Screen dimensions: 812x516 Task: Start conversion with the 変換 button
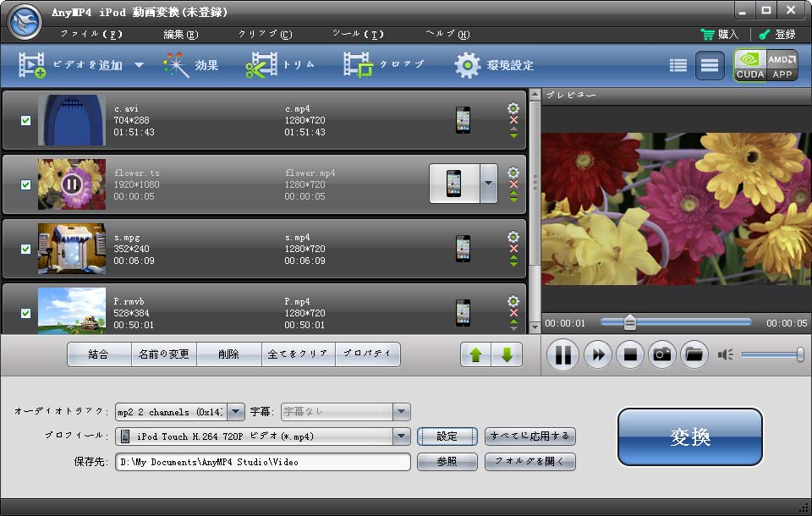(x=690, y=436)
